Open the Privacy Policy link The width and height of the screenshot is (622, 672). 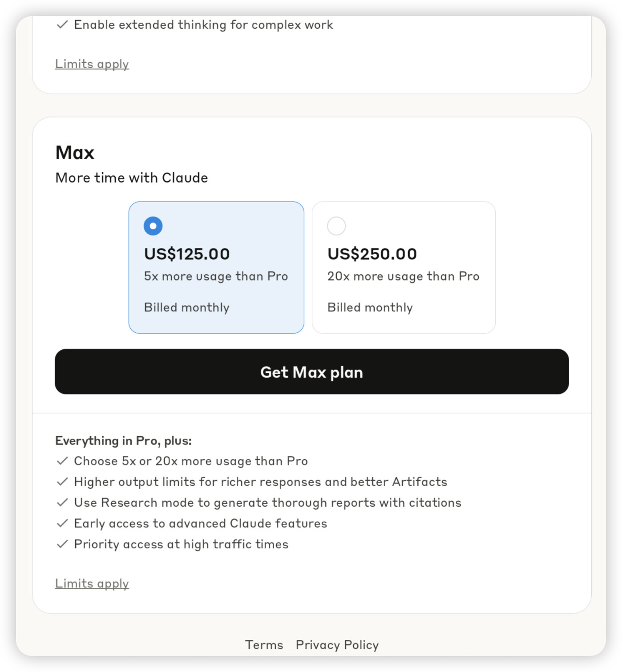(x=337, y=645)
